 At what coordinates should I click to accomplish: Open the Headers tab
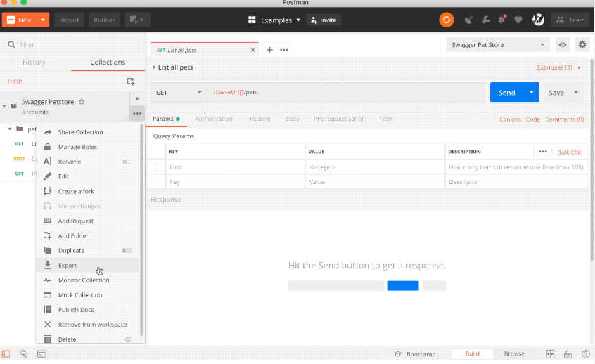258,119
